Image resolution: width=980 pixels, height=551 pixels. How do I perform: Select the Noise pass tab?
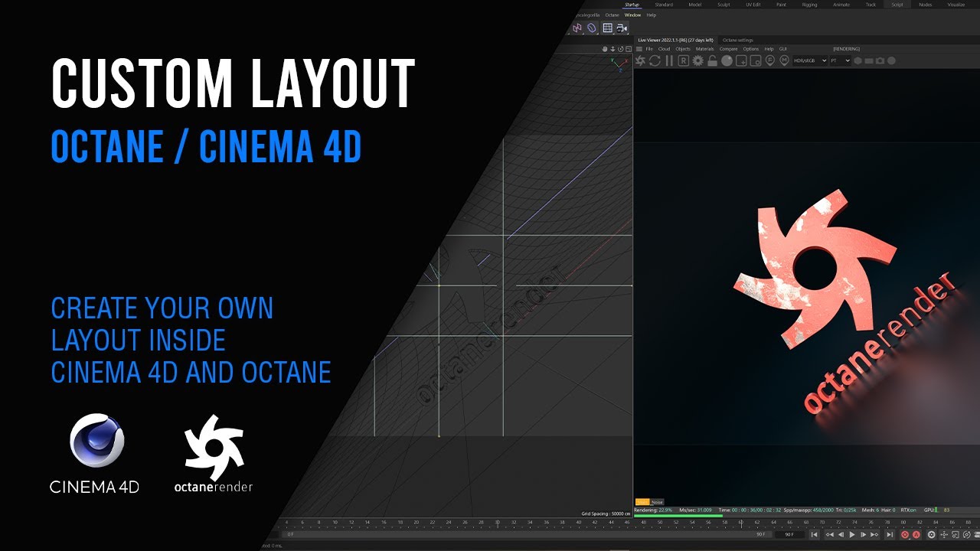click(x=657, y=502)
